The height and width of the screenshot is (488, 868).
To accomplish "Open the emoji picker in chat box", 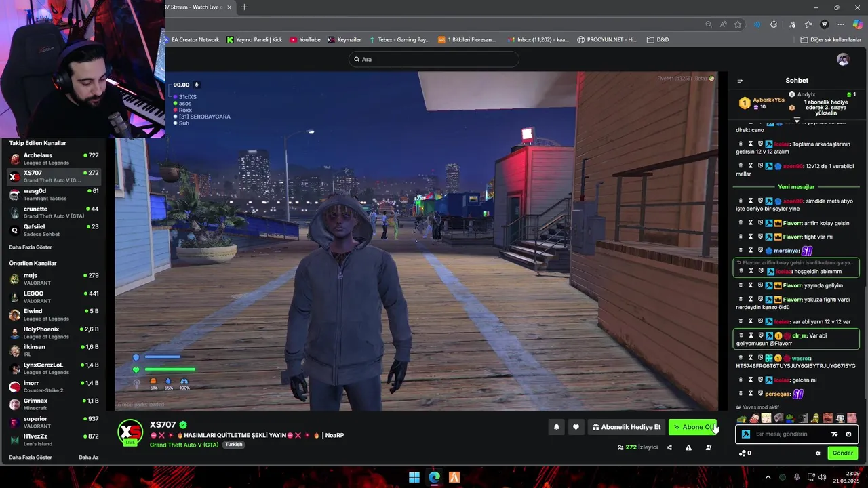I will click(x=848, y=434).
